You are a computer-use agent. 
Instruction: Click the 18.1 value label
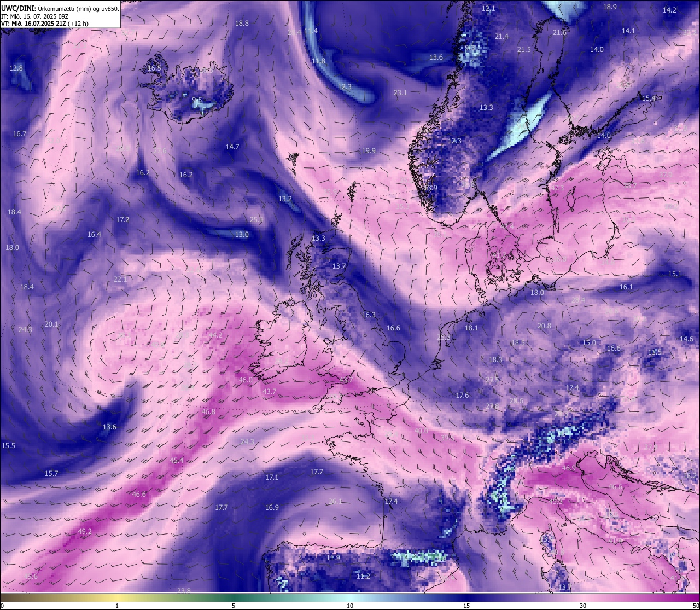click(471, 328)
